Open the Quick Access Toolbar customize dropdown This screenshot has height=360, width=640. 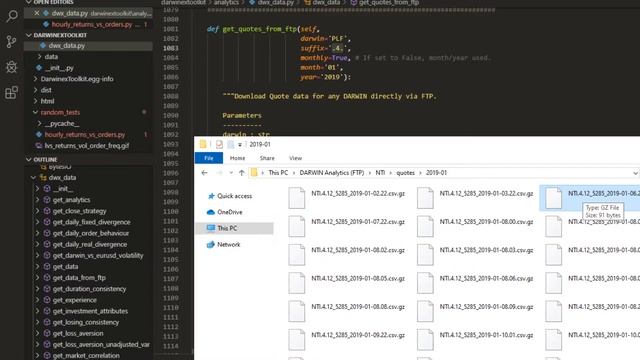click(240, 144)
